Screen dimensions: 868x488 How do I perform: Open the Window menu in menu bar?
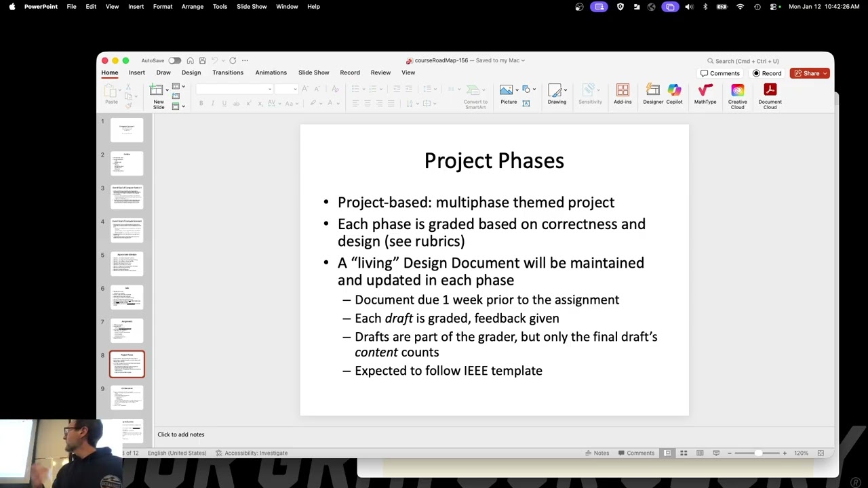(x=287, y=7)
